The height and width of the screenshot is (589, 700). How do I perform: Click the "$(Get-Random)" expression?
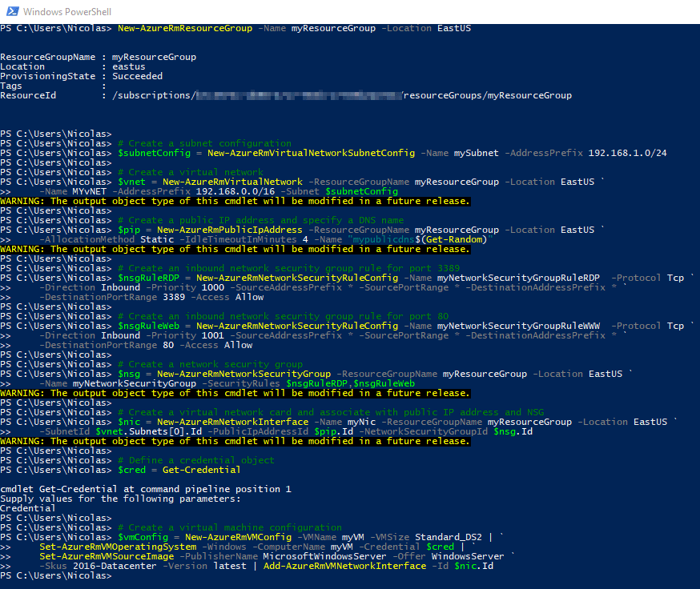tap(452, 239)
